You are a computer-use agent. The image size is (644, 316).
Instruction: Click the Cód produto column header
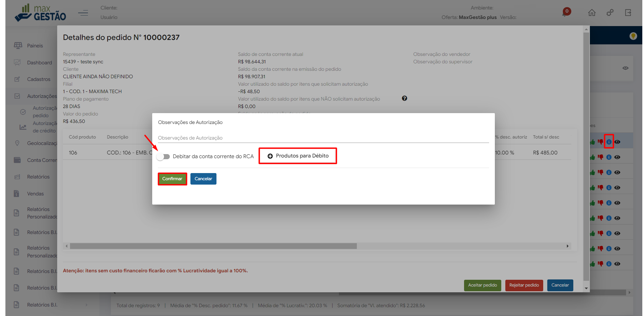[82, 137]
